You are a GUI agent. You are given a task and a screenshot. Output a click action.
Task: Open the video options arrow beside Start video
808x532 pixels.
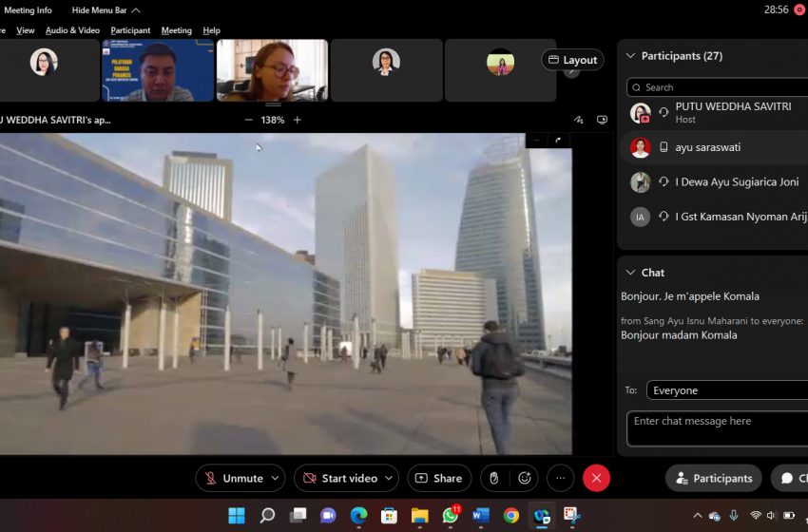tap(390, 478)
